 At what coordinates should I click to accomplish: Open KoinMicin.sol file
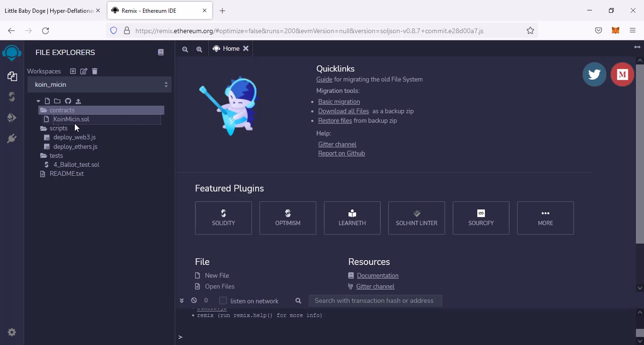(71, 119)
